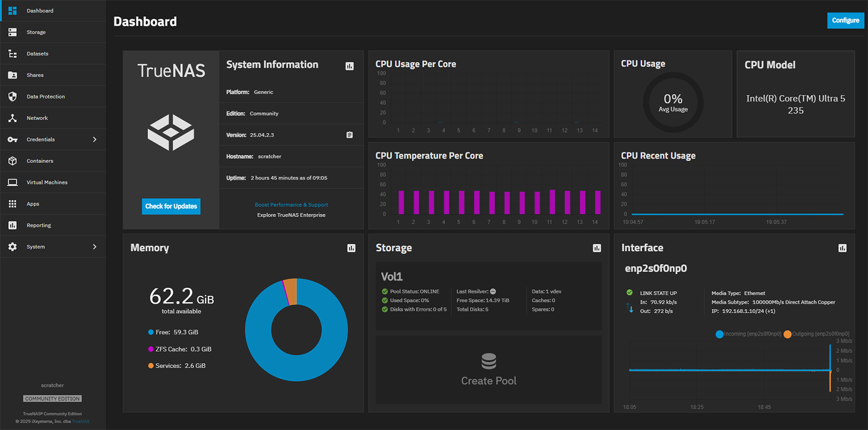Go to Virtual Machines page
The image size is (868, 430).
click(x=47, y=182)
